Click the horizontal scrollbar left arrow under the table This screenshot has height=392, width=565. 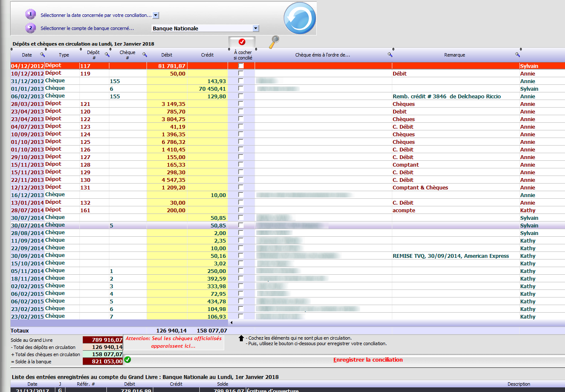(x=231, y=323)
